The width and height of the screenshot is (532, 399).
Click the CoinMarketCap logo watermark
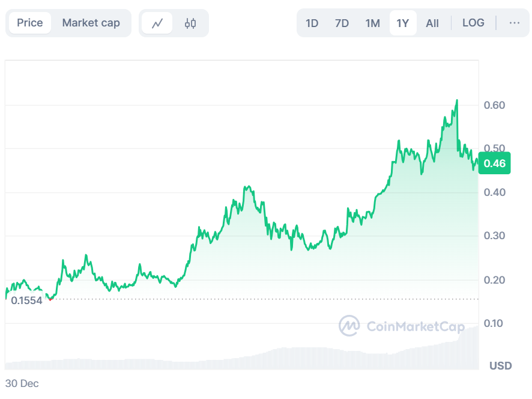(349, 326)
